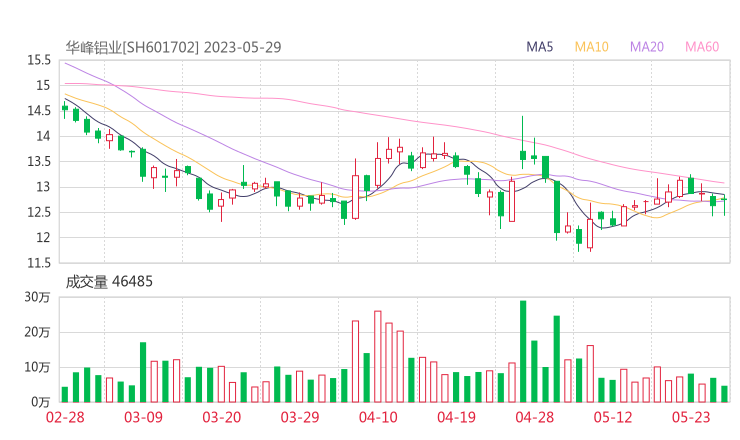Toggle the MA10 legend label
Image resolution: width=740 pixels, height=440 pixels.
click(x=591, y=47)
